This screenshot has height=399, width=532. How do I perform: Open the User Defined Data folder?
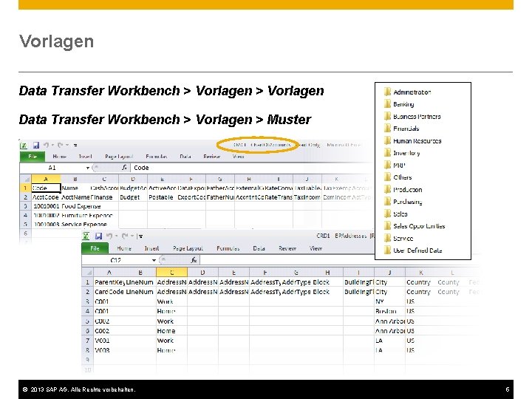click(x=413, y=250)
